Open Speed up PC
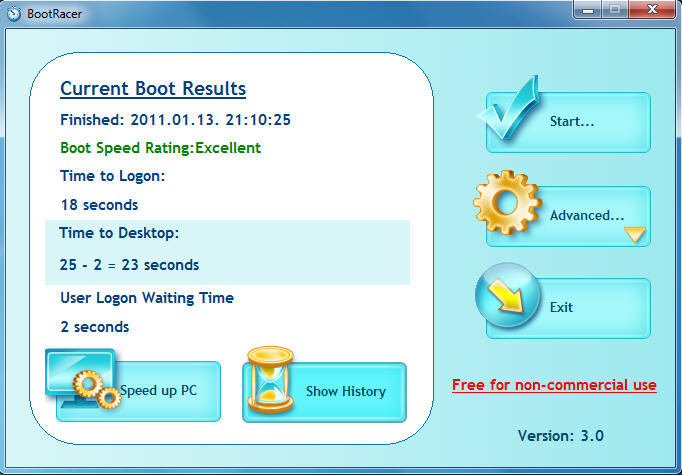The height and width of the screenshot is (475, 682). tap(138, 391)
